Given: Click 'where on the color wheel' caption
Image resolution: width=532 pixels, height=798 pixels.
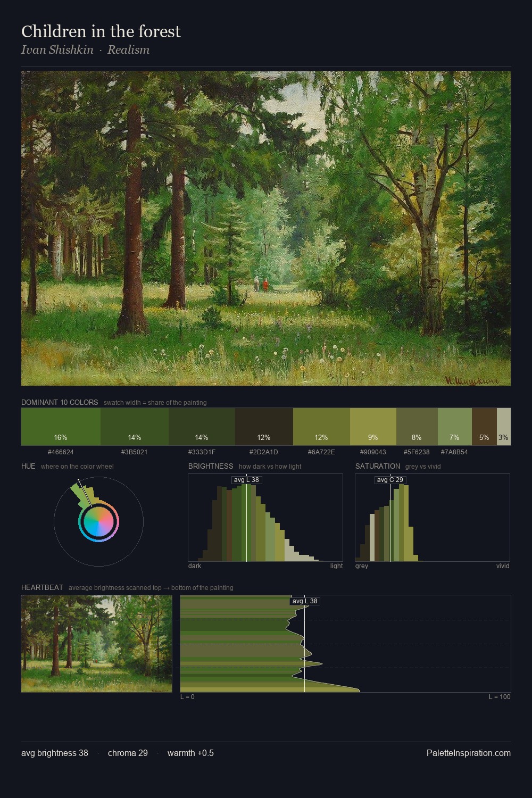Looking at the screenshot, I should [x=77, y=467].
